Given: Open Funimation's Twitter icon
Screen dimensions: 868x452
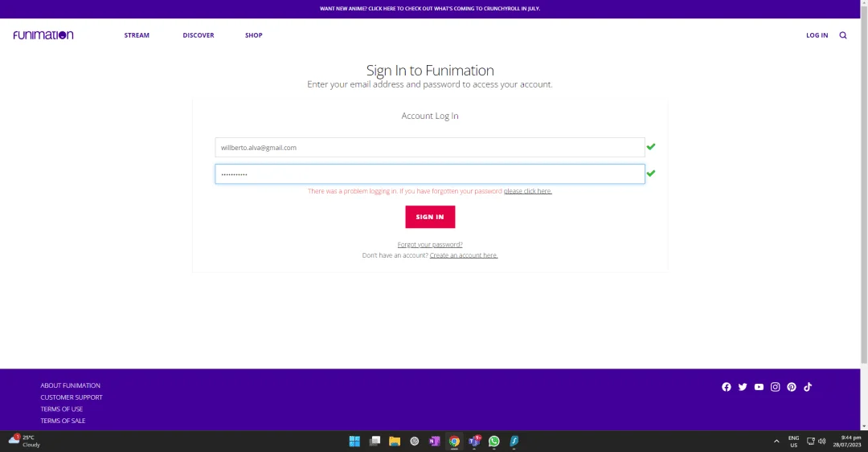Looking at the screenshot, I should 743,387.
